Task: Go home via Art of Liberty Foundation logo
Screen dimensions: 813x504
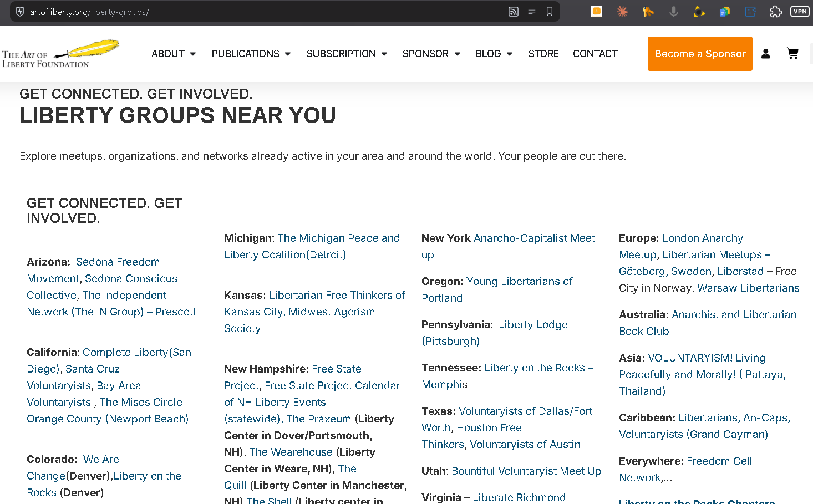Action: [x=60, y=54]
